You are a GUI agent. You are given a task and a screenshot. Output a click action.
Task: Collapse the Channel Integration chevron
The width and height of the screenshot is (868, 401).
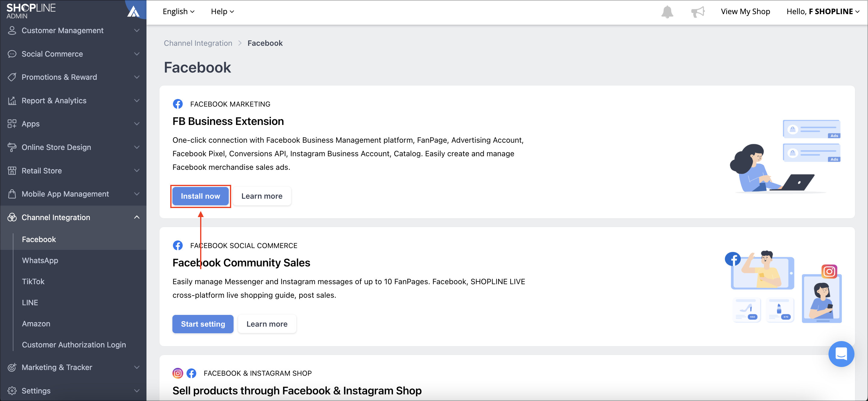(x=137, y=217)
